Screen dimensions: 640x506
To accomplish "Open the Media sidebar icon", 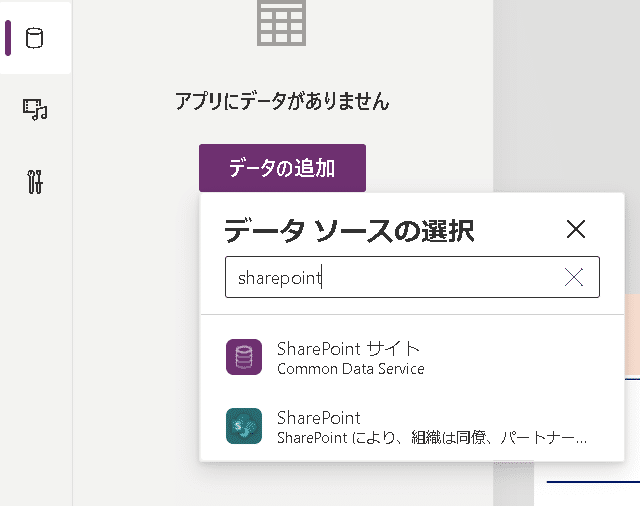I will pyautogui.click(x=35, y=109).
